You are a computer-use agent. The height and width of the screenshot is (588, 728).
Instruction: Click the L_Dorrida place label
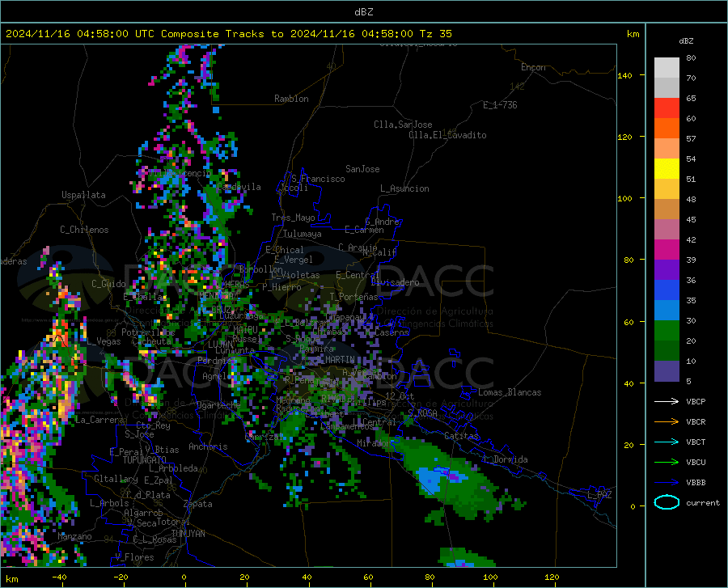tap(506, 459)
